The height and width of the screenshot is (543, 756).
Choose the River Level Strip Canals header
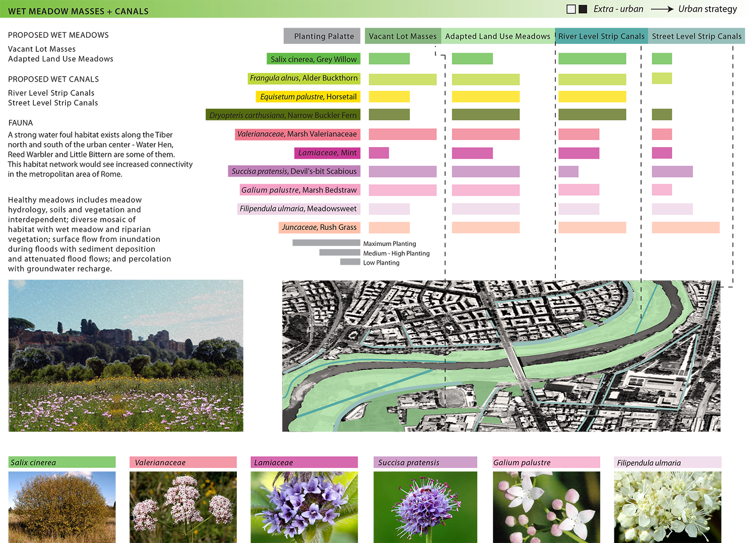coord(601,36)
